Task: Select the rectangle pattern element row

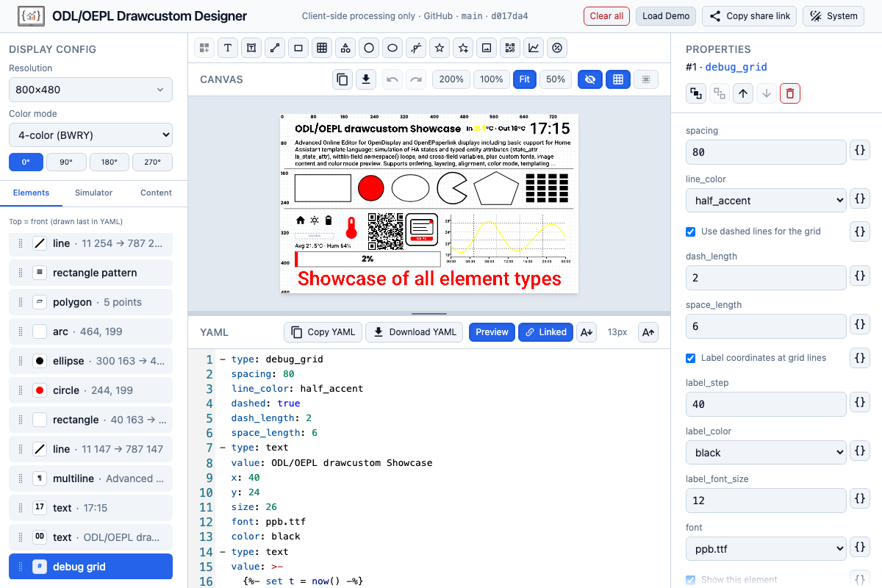Action: 90,273
